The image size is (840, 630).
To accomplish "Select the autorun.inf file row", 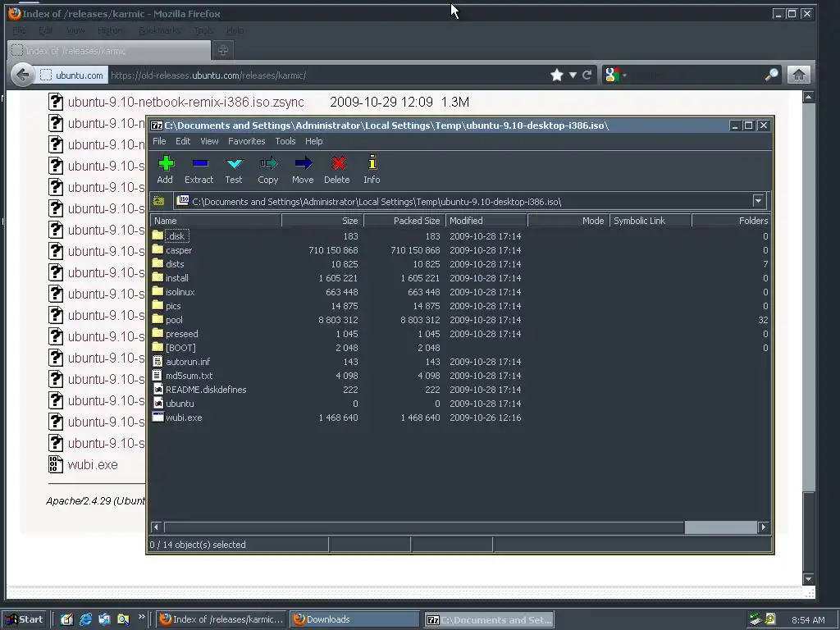I will tap(460, 362).
